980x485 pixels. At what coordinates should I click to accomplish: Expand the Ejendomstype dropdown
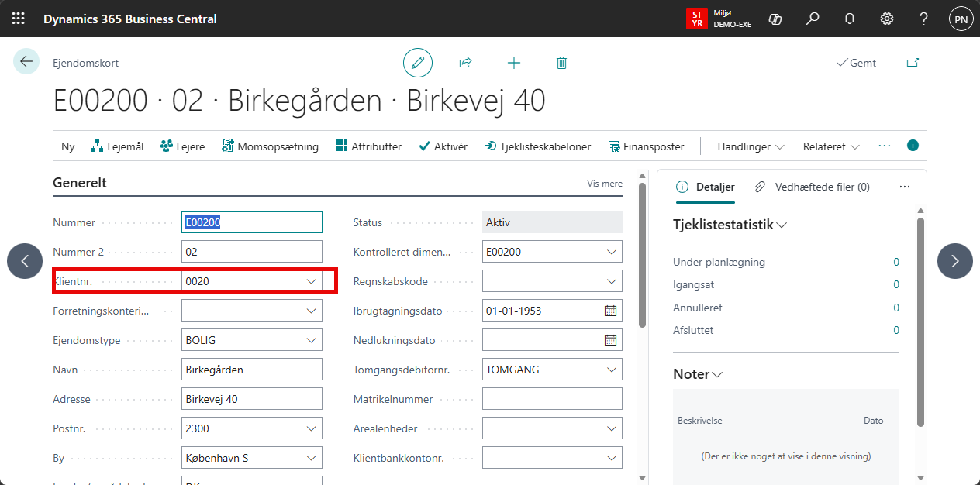click(312, 340)
